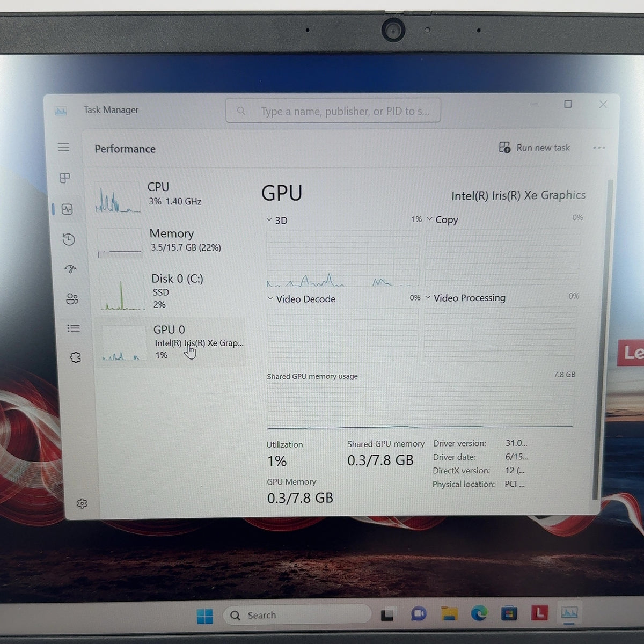Click the DirectX version value 12 (...

click(515, 471)
